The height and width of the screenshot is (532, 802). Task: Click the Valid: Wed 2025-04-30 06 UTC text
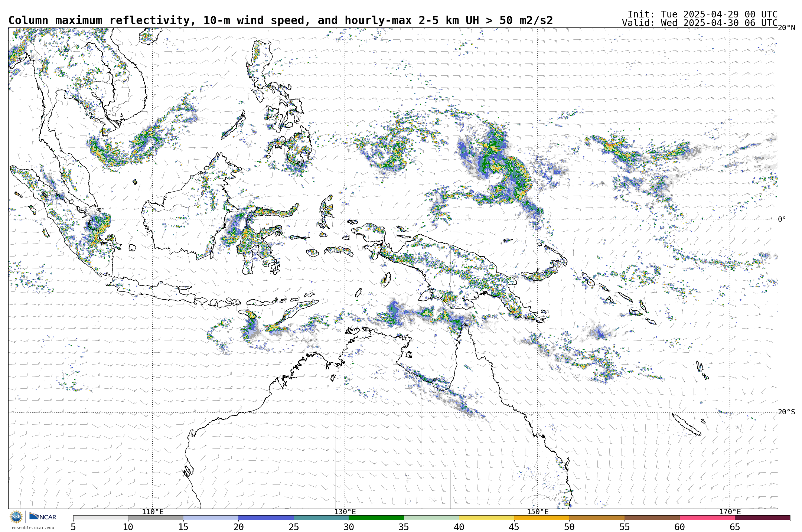point(700,23)
